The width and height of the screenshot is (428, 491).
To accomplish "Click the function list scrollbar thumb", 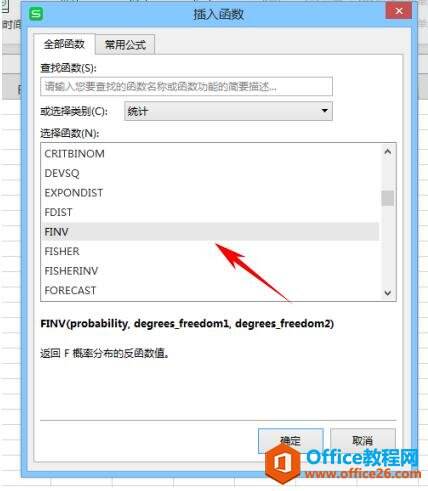I will tap(387, 198).
